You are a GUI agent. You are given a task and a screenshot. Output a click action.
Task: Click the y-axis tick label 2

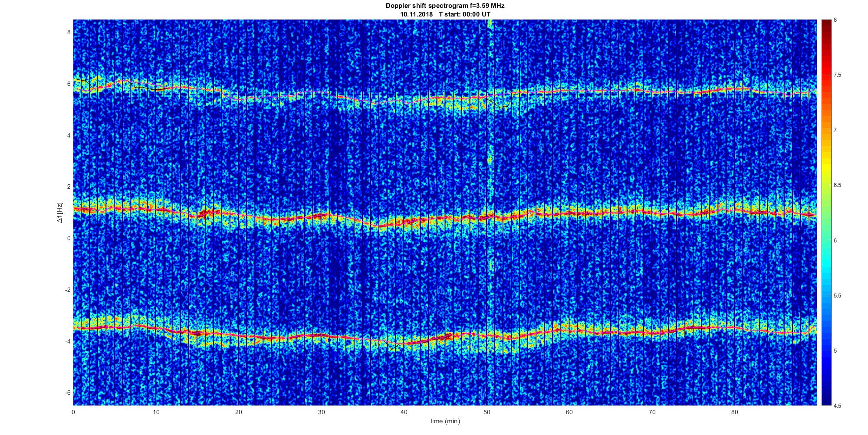point(68,186)
